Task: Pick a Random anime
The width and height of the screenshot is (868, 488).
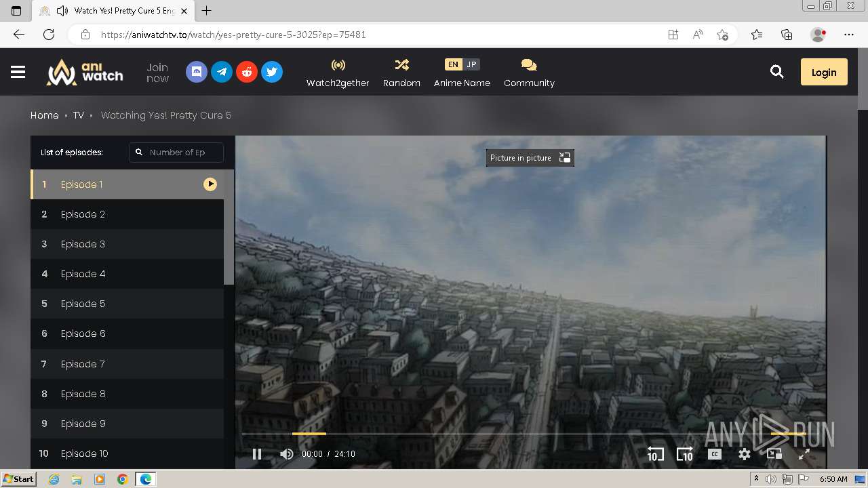Action: tap(401, 73)
